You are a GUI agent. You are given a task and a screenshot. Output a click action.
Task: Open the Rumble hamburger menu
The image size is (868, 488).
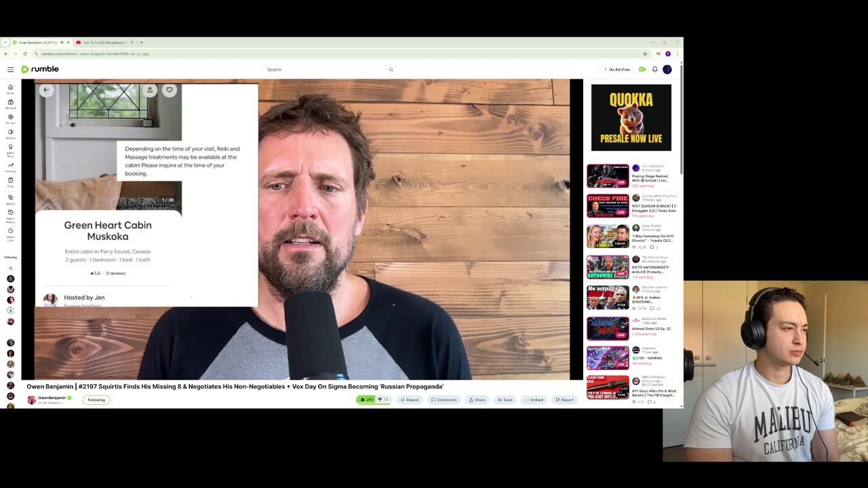pyautogui.click(x=10, y=69)
